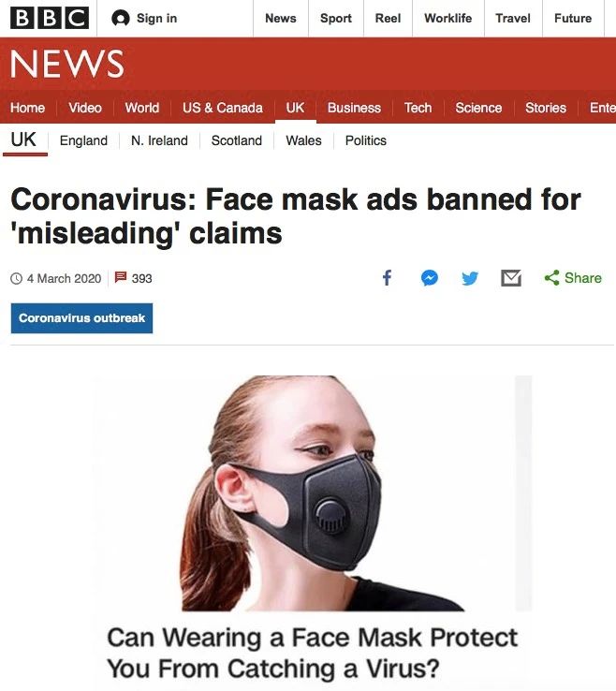Open the face mask ad image
Image resolution: width=616 pixels, height=691 pixels.
click(x=313, y=493)
